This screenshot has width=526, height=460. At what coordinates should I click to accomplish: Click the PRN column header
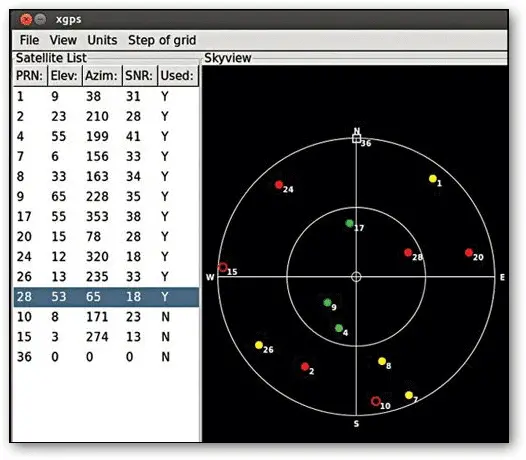pyautogui.click(x=31, y=76)
